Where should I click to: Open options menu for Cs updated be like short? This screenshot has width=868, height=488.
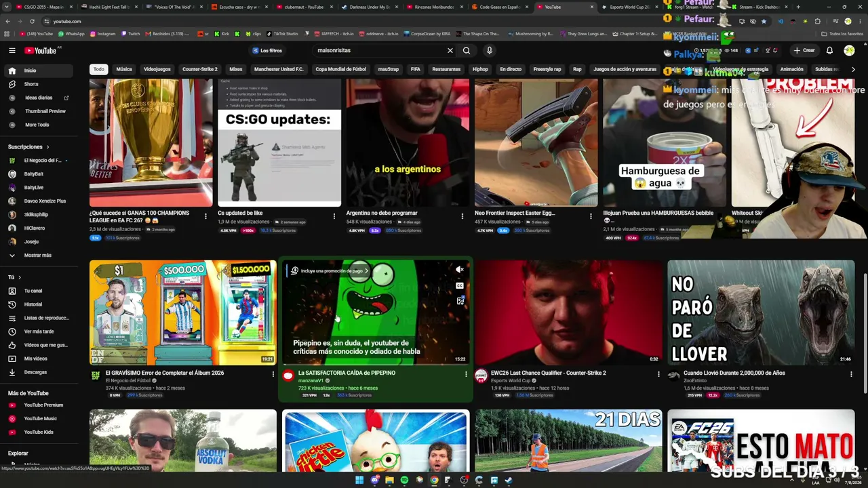(x=334, y=216)
